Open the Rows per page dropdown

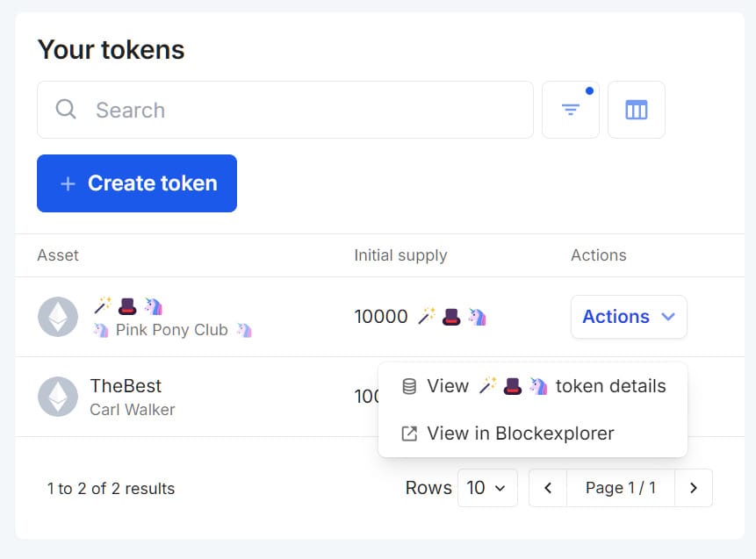click(486, 488)
